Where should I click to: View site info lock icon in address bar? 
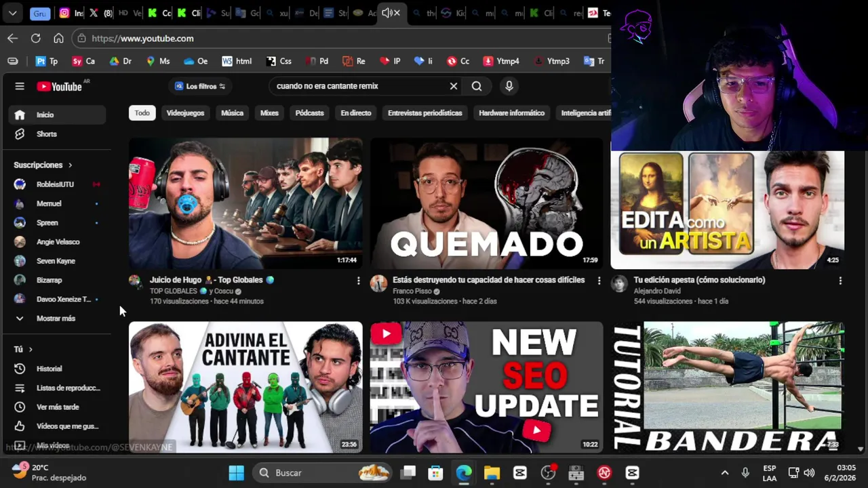(81, 39)
